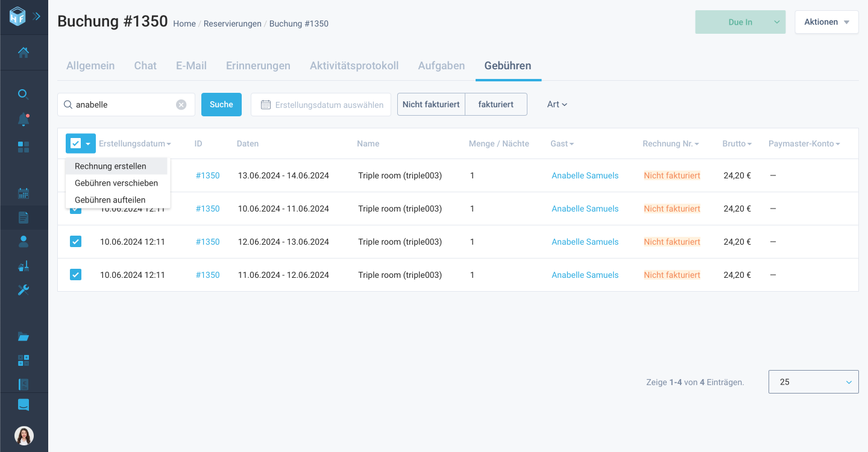Select the Gebühren tab

(508, 66)
